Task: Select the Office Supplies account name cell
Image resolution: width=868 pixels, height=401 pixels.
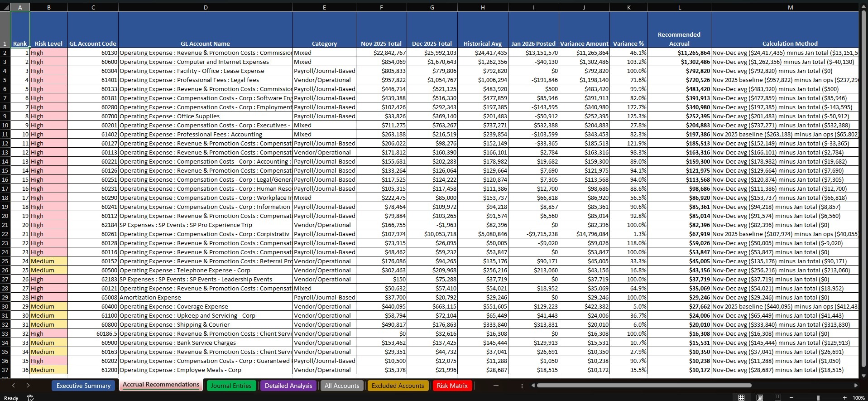Action: pos(206,116)
